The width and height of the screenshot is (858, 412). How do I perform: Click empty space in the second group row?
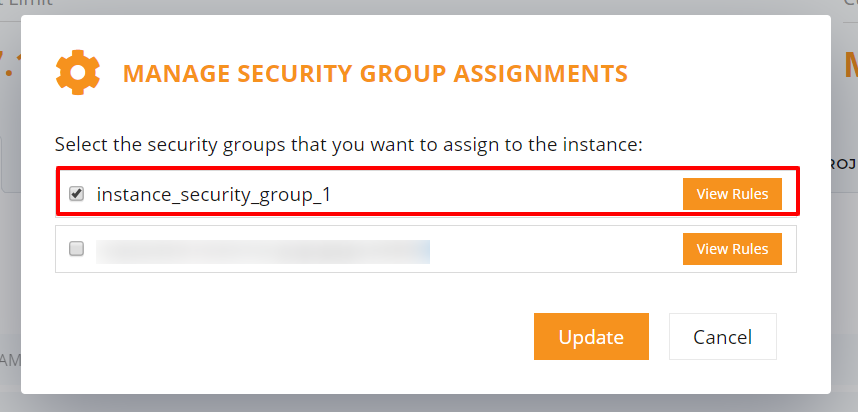pyautogui.click(x=555, y=249)
